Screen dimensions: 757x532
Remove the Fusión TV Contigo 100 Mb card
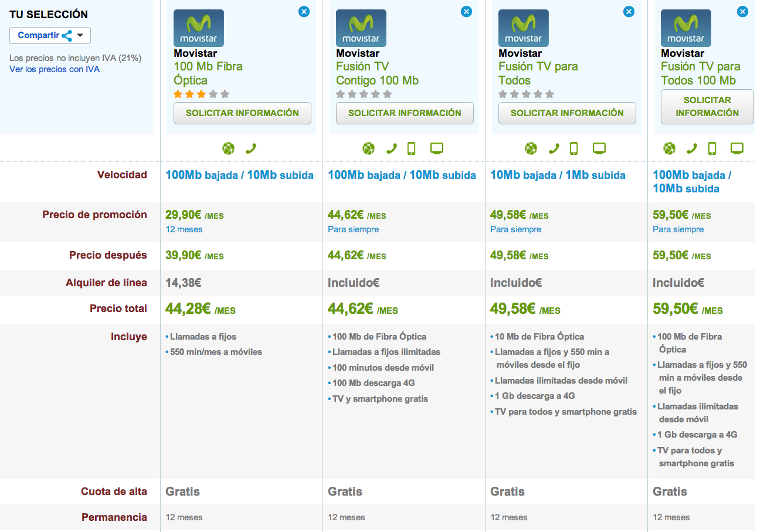466,11
